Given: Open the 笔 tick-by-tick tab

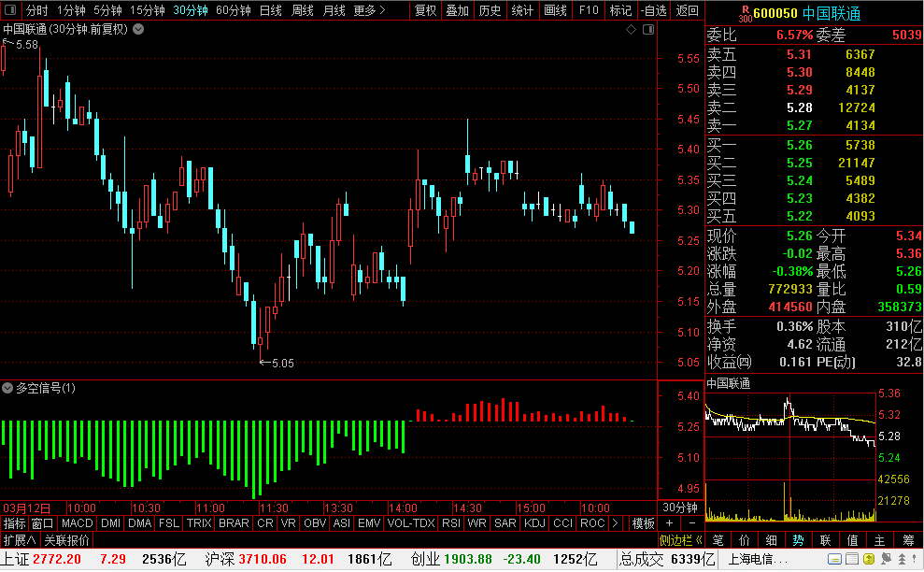Looking at the screenshot, I should (718, 540).
